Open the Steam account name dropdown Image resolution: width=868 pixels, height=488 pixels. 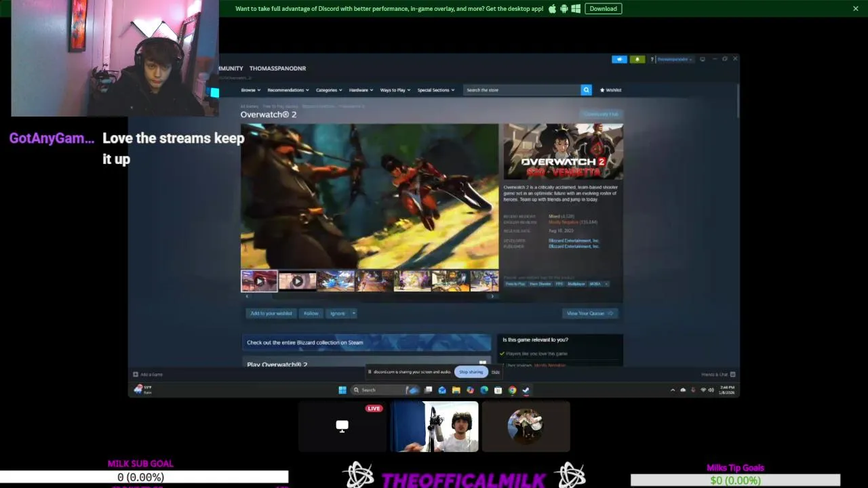(675, 60)
